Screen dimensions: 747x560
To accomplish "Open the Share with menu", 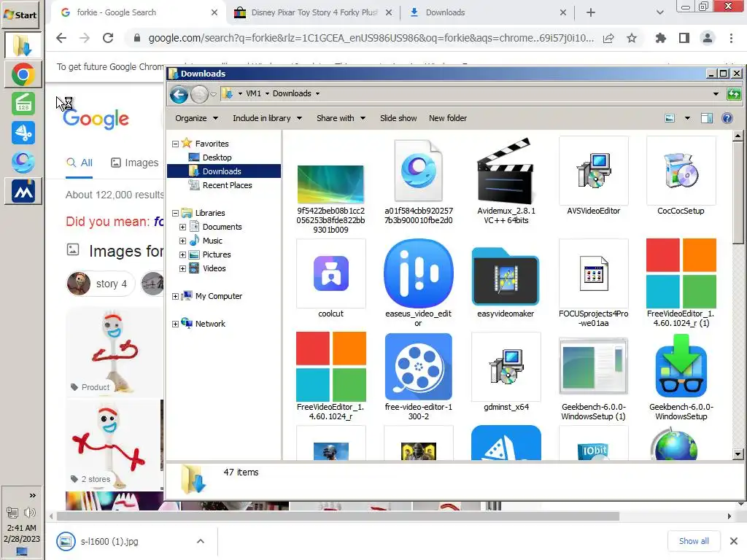I will pyautogui.click(x=341, y=118).
